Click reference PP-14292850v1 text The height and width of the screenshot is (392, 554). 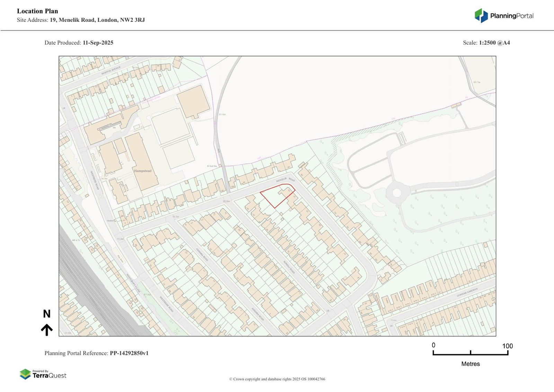tap(129, 353)
